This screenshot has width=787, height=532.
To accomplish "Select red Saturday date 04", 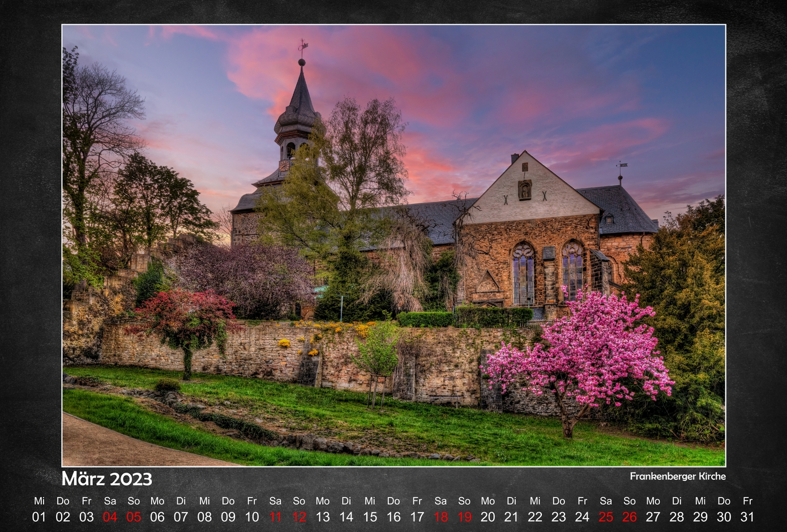I will pyautogui.click(x=110, y=517).
